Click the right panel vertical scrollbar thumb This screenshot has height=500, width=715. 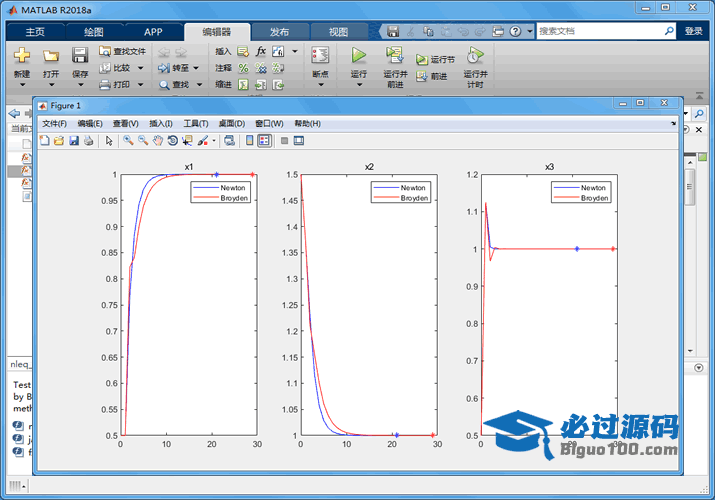(x=690, y=187)
